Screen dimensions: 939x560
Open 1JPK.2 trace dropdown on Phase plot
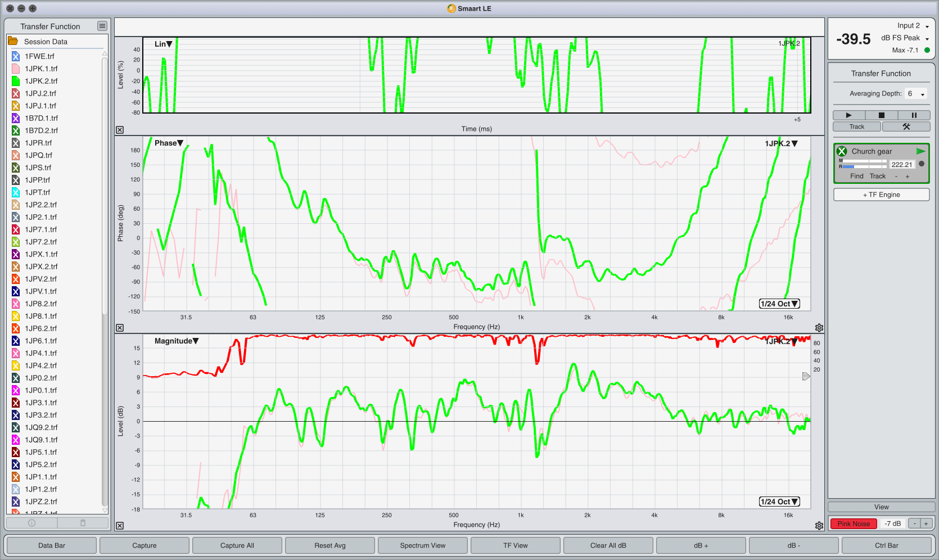pos(781,143)
